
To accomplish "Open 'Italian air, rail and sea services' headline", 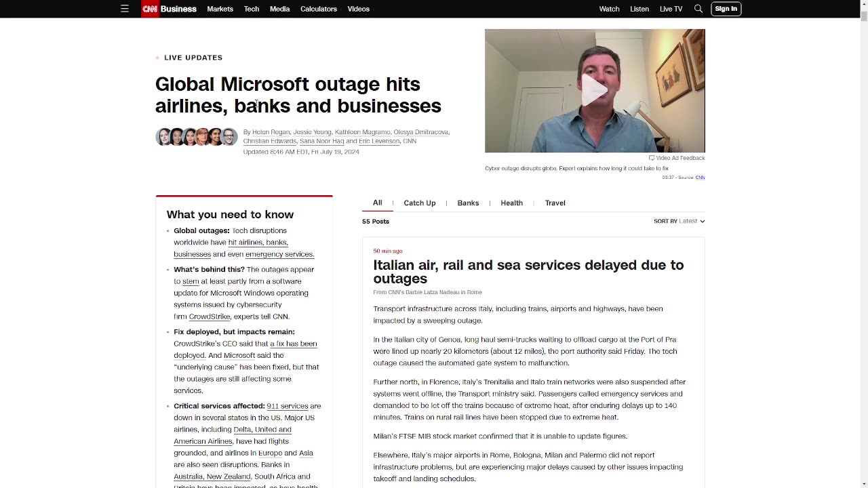I will point(528,272).
